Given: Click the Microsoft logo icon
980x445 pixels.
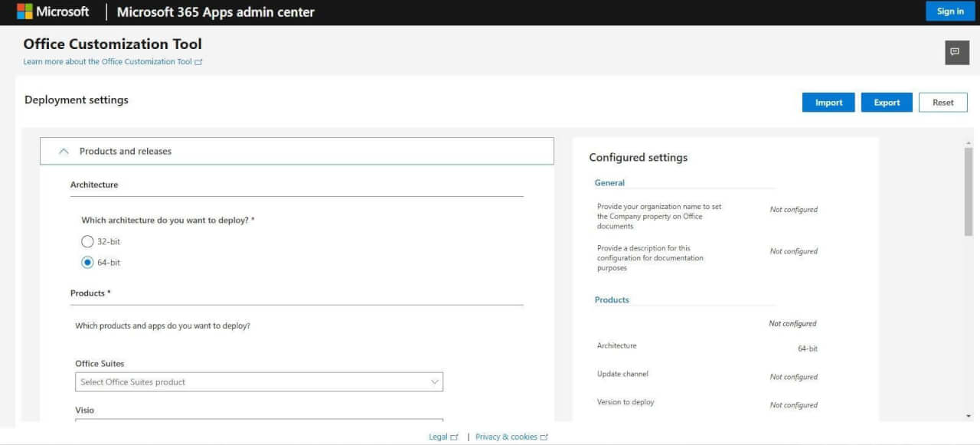Looking at the screenshot, I should click(25, 11).
